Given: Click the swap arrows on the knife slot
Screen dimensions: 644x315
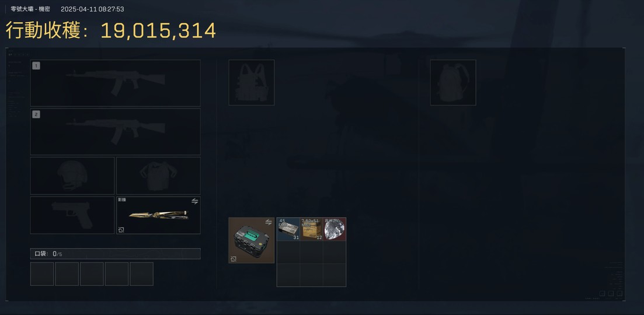Looking at the screenshot, I should [x=194, y=201].
